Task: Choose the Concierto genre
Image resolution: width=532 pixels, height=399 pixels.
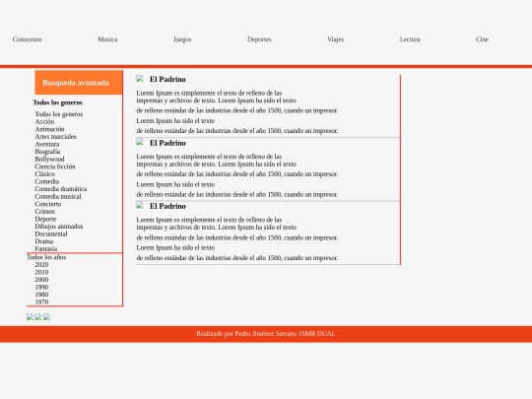Action: coord(48,204)
